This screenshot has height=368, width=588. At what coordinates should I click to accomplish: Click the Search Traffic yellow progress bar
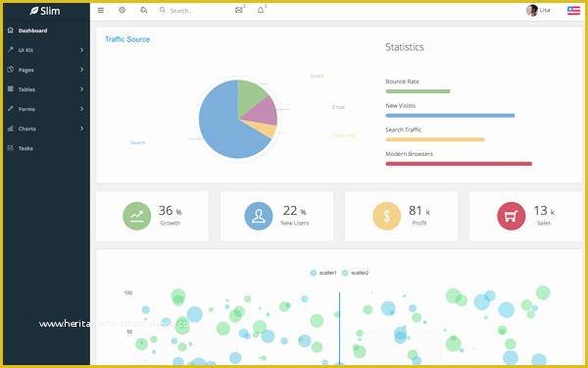click(435, 139)
